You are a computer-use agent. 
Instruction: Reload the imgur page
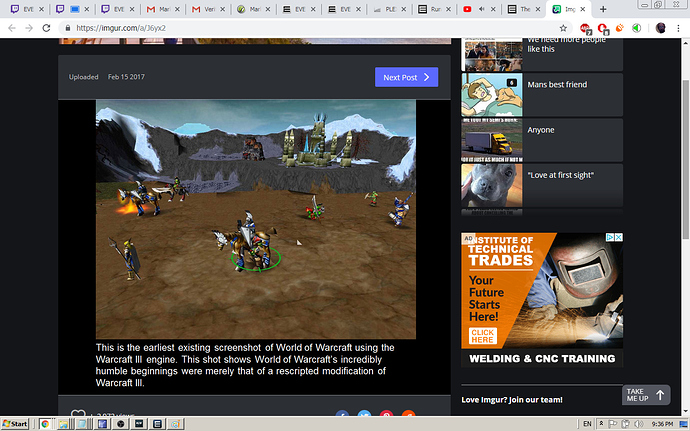46,28
